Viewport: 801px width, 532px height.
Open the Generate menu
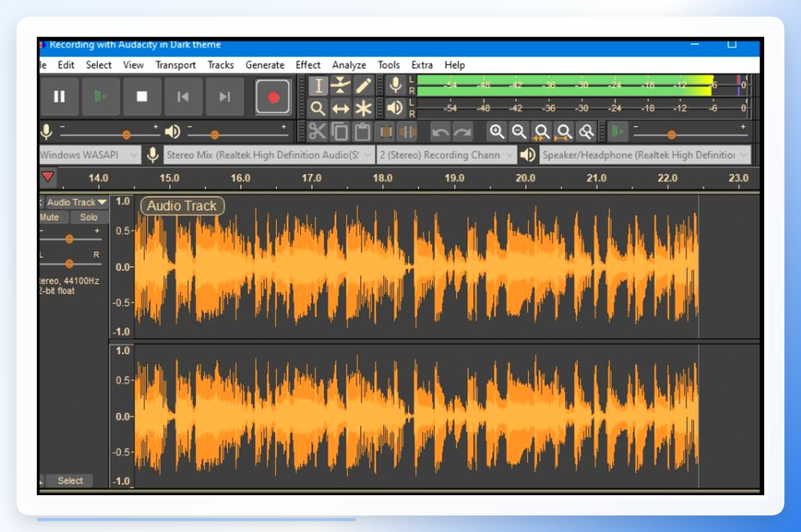pos(265,65)
